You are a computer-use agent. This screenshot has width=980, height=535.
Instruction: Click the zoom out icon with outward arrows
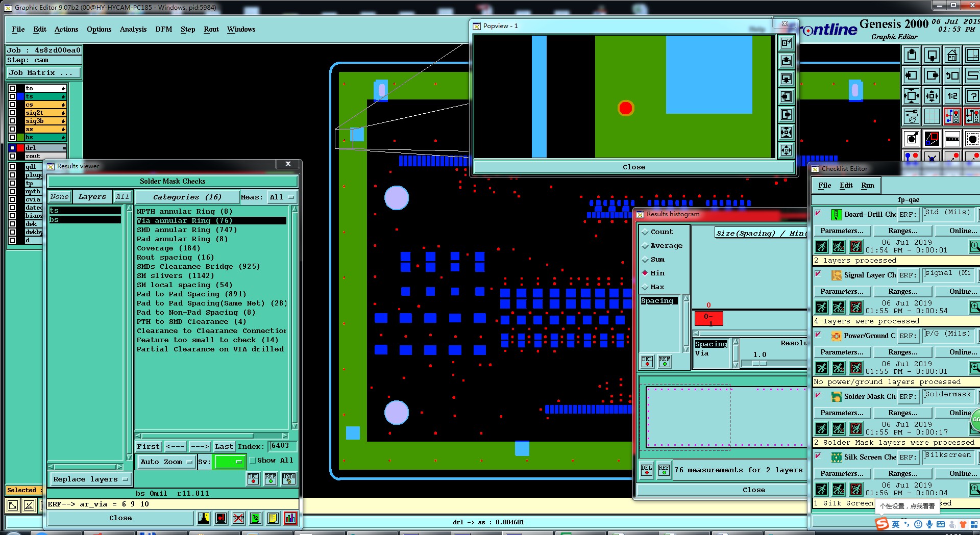[x=932, y=96]
